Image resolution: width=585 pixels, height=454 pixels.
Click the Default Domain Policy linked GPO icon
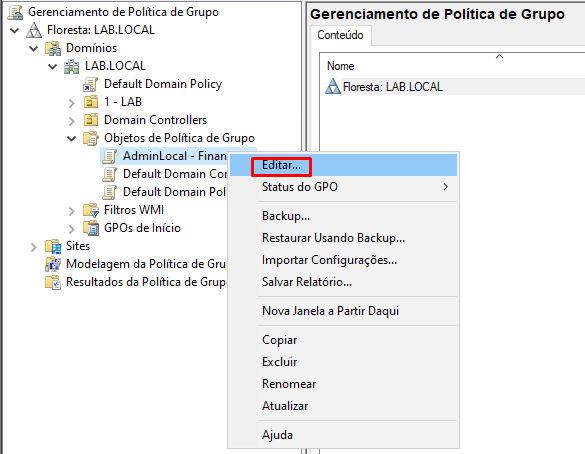[x=90, y=84]
